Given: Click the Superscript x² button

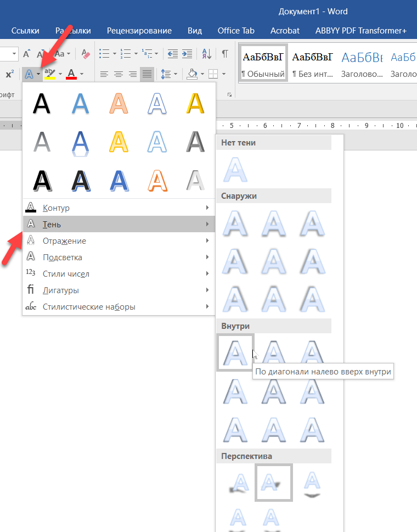Looking at the screenshot, I should point(10,74).
